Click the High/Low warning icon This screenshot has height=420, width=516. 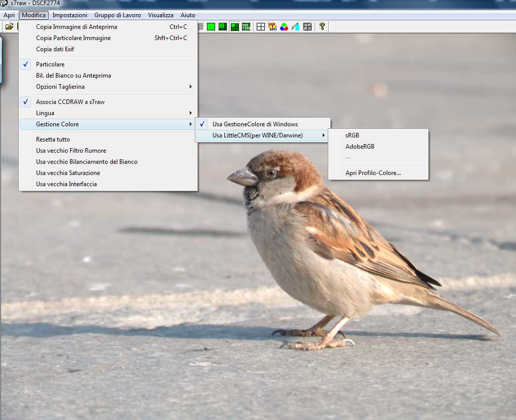coord(272,27)
